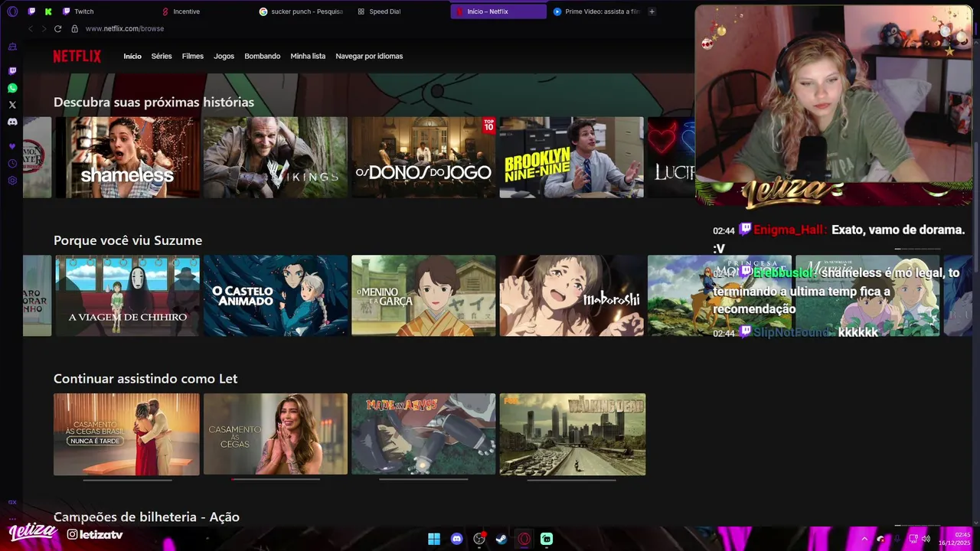This screenshot has width=980, height=551.
Task: Open history clock in Opera sidebar
Action: pyautogui.click(x=12, y=164)
